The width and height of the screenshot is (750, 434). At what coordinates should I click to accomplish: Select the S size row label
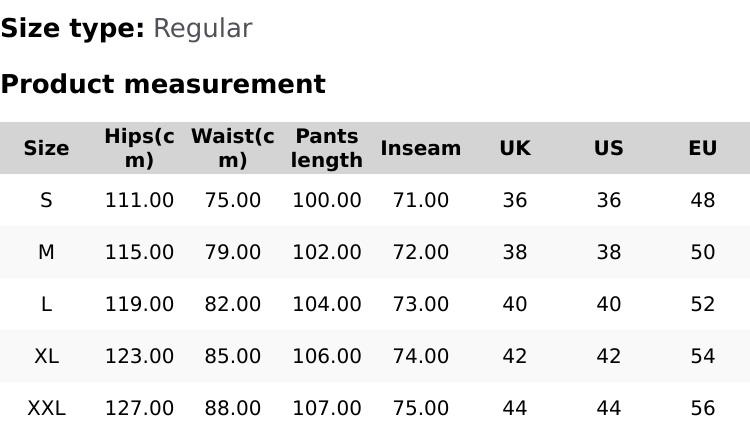click(46, 200)
